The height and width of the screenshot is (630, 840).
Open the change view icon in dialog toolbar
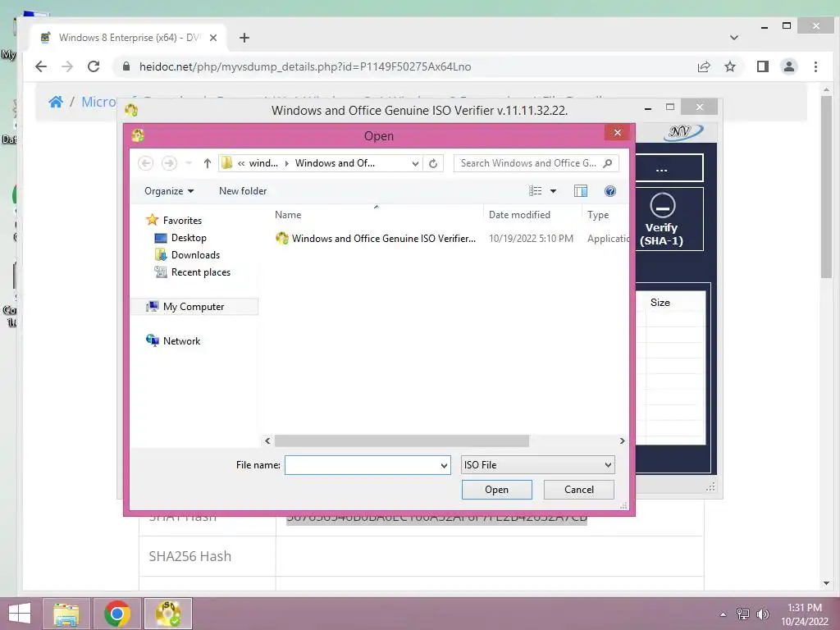click(x=535, y=190)
